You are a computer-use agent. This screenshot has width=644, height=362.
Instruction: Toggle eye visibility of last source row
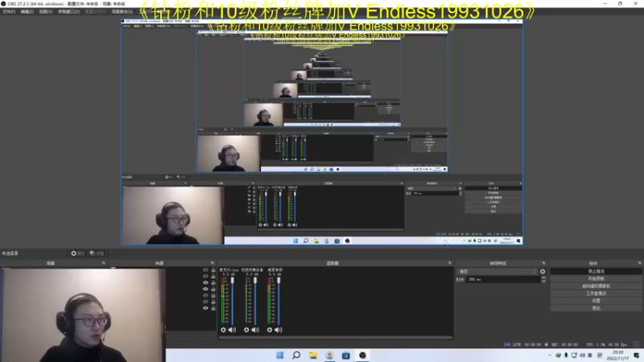pos(205,308)
